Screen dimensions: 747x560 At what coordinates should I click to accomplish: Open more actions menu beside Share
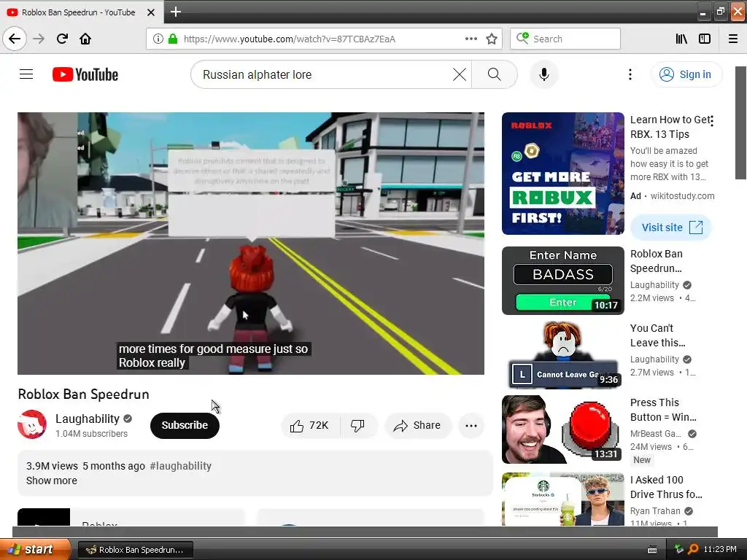point(471,426)
